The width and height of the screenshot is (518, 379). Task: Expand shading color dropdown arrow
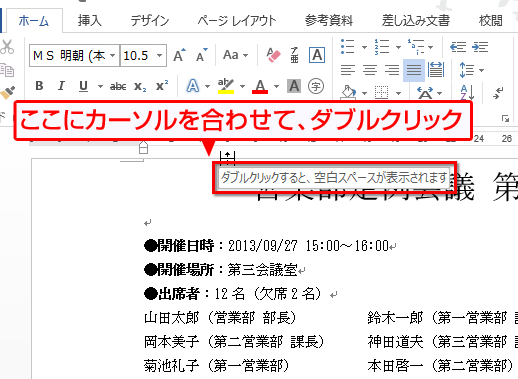(x=364, y=93)
